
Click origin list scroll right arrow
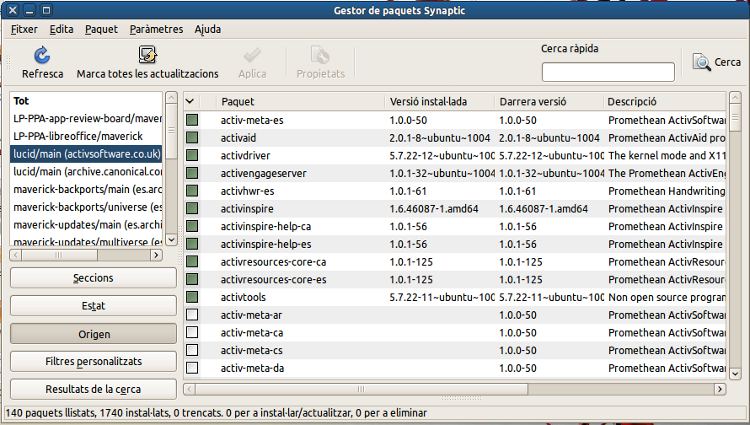click(156, 255)
